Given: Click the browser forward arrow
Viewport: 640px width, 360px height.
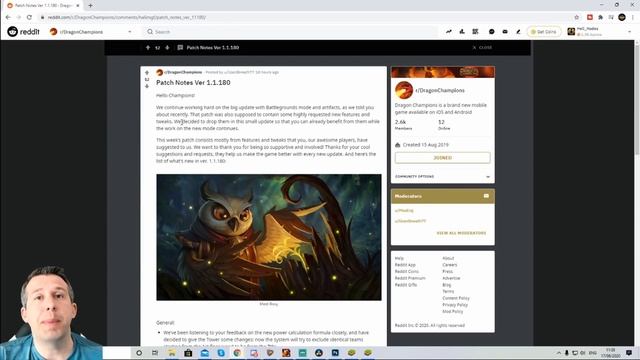Looking at the screenshot, I should (x=19, y=17).
